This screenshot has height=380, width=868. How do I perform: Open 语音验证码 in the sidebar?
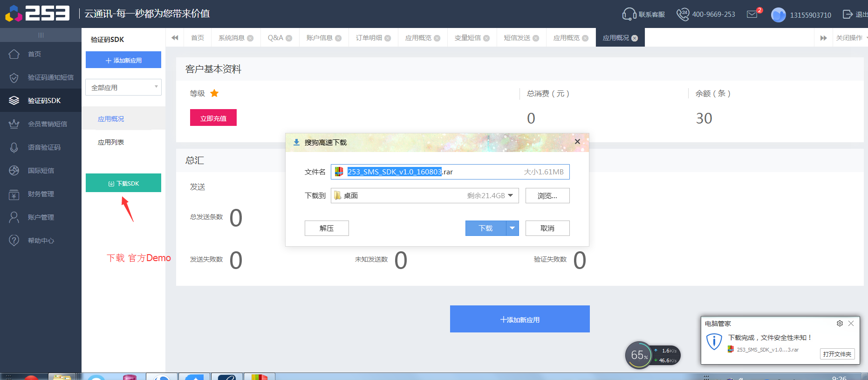tap(41, 147)
